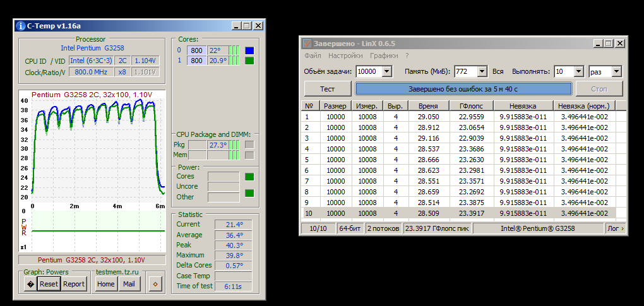The width and height of the screenshot is (644, 306).
Task: Select GFlops value 23.0654
Action: tap(471, 127)
